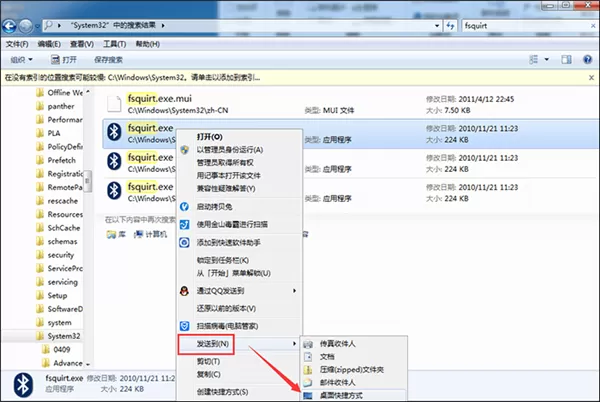Expand 通过QQ发送到 submenu
The height and width of the screenshot is (402, 600).
click(x=240, y=291)
